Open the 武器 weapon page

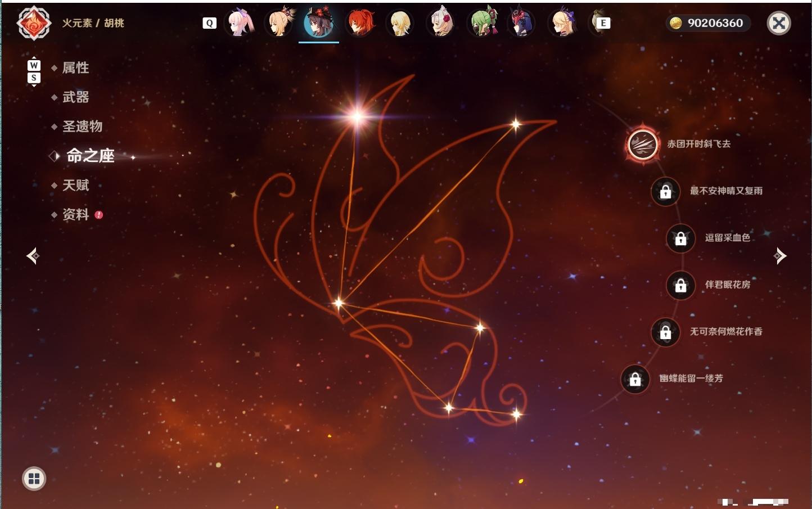[x=75, y=97]
